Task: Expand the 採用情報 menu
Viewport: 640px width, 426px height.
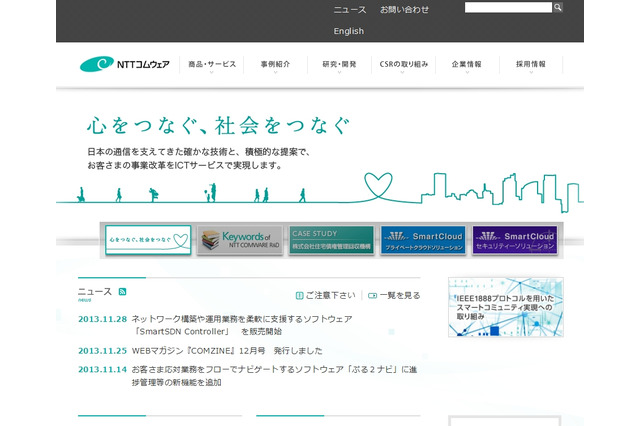Action: coord(531,65)
